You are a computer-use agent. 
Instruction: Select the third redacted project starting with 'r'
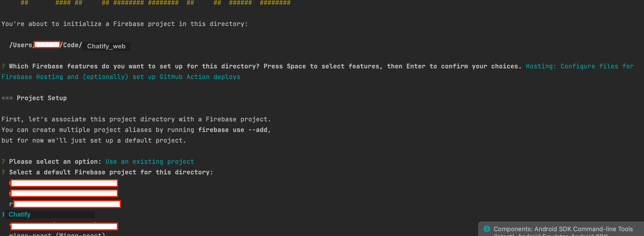pos(67,204)
